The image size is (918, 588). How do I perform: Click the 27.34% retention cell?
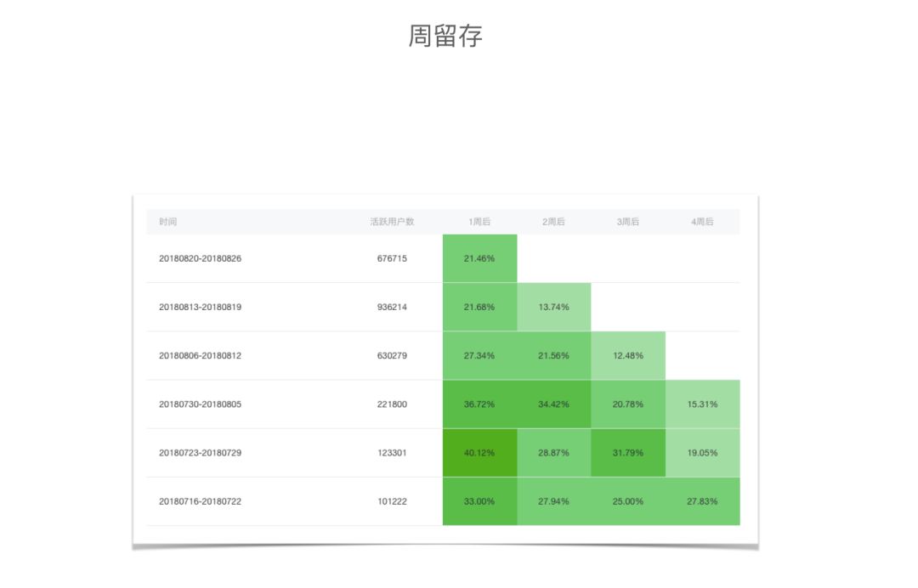click(x=479, y=356)
